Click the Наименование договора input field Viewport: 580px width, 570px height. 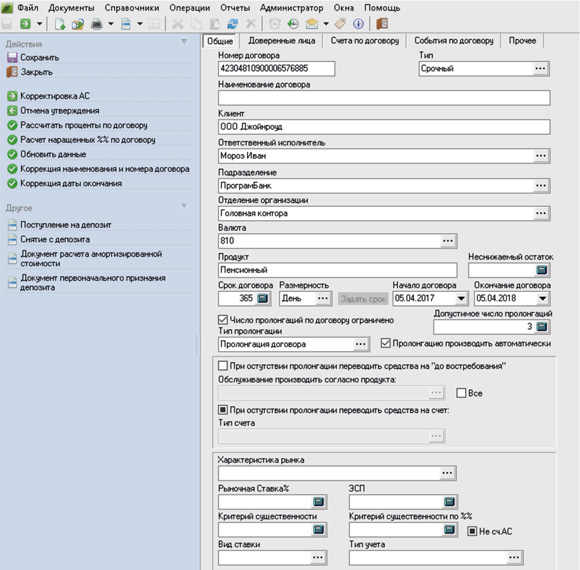[x=384, y=98]
